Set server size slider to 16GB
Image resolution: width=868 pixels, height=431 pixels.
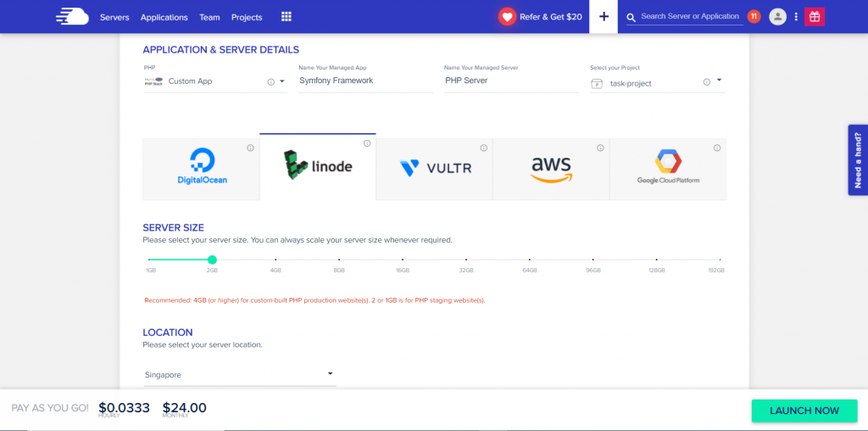[403, 260]
